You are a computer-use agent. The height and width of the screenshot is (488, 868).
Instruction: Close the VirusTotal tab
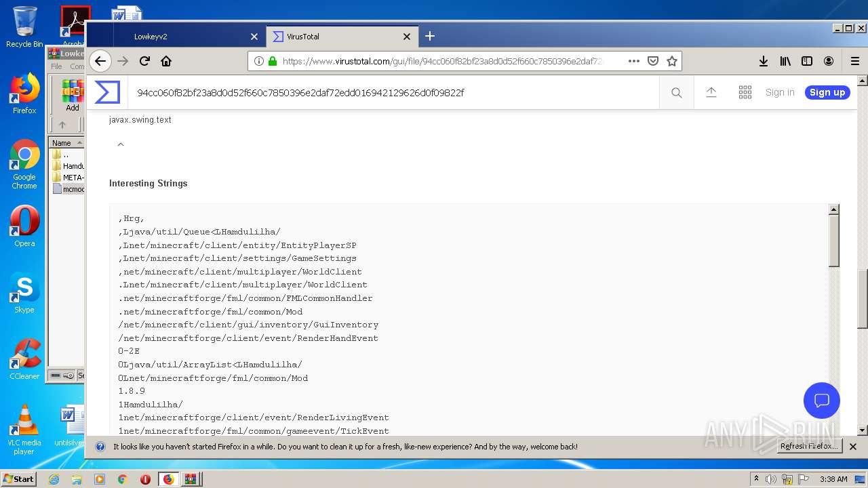pyautogui.click(x=407, y=37)
